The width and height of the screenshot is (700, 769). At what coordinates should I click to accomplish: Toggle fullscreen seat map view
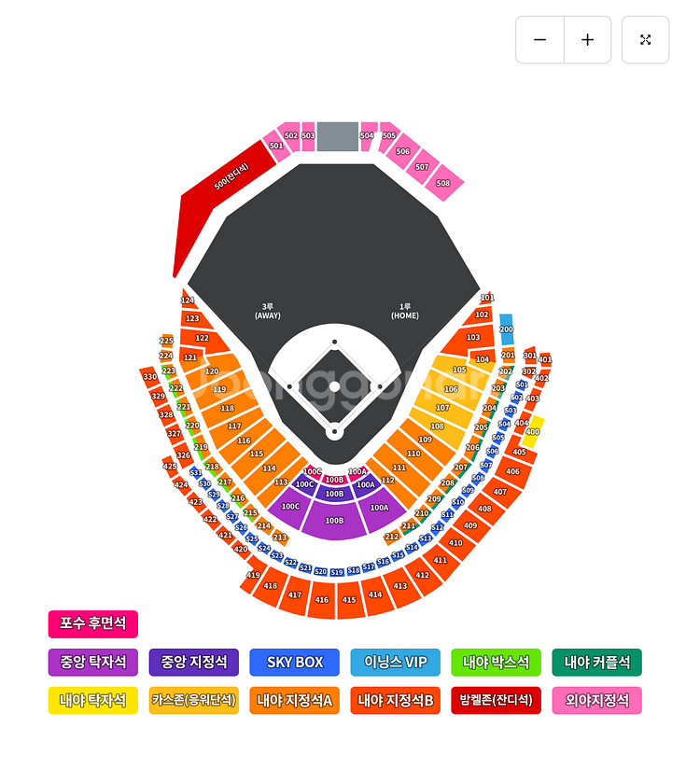(645, 40)
